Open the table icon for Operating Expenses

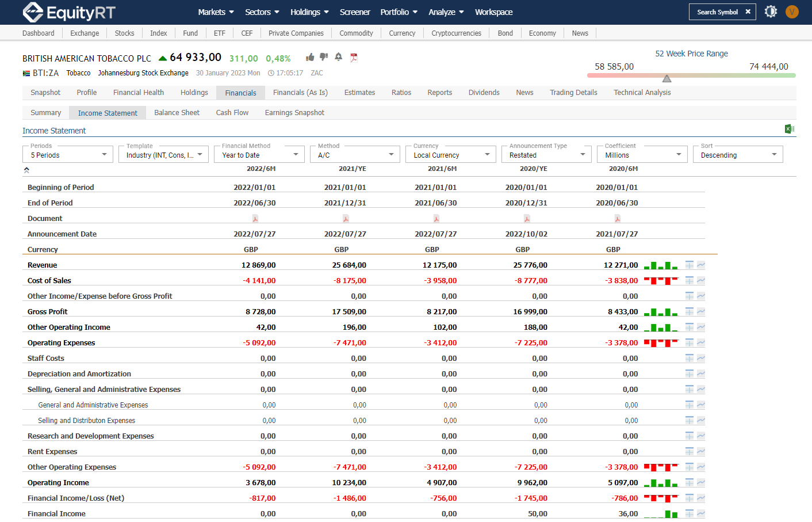pos(690,342)
